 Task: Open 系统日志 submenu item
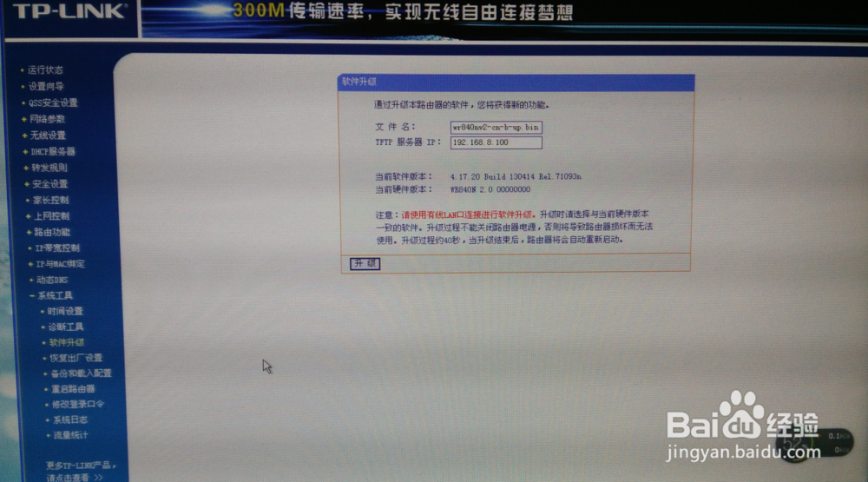[x=70, y=420]
